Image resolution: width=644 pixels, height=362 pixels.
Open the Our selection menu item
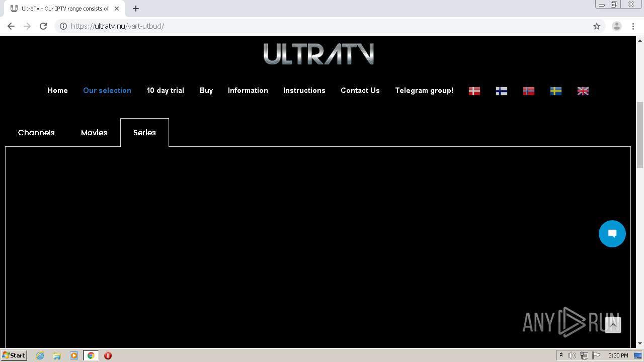(x=107, y=90)
